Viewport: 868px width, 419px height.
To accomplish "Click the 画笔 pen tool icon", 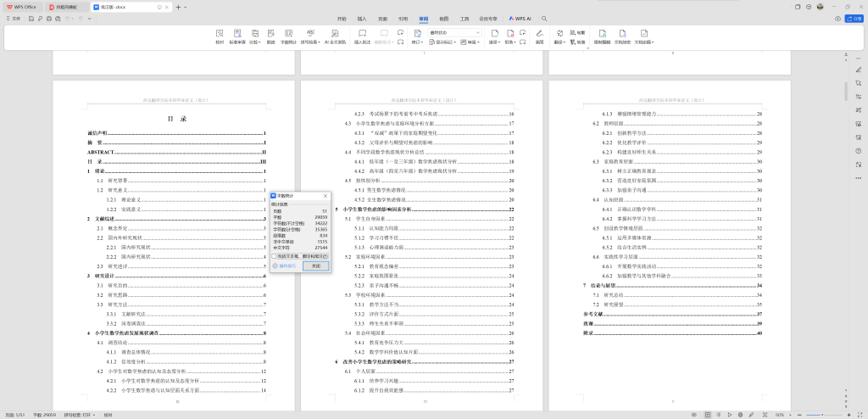I will click(x=539, y=36).
